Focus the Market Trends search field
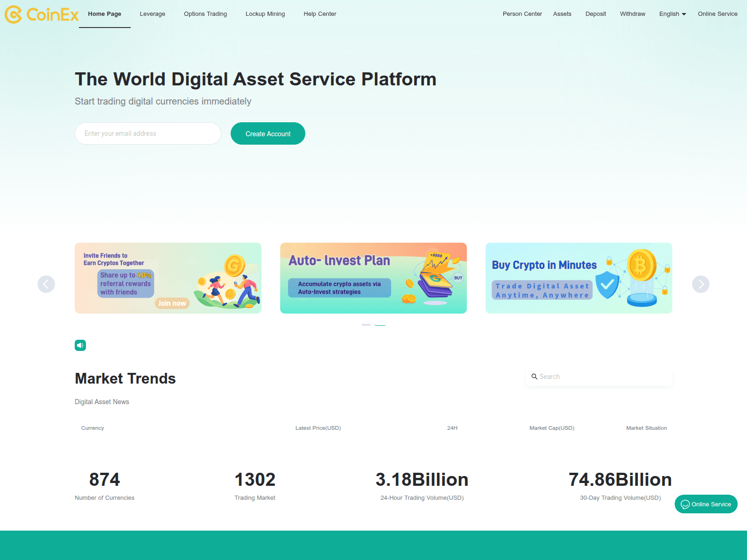 coord(599,377)
